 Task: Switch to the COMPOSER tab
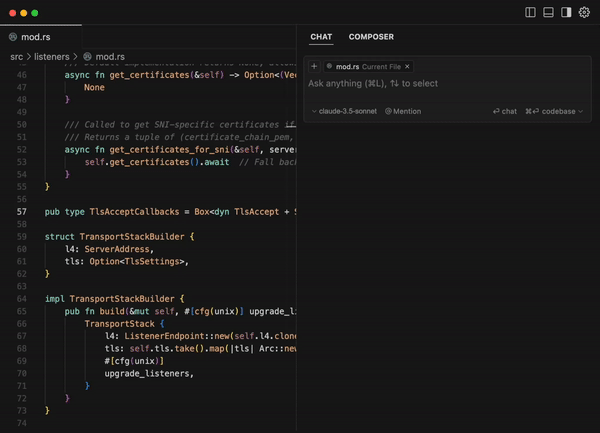[x=371, y=37]
